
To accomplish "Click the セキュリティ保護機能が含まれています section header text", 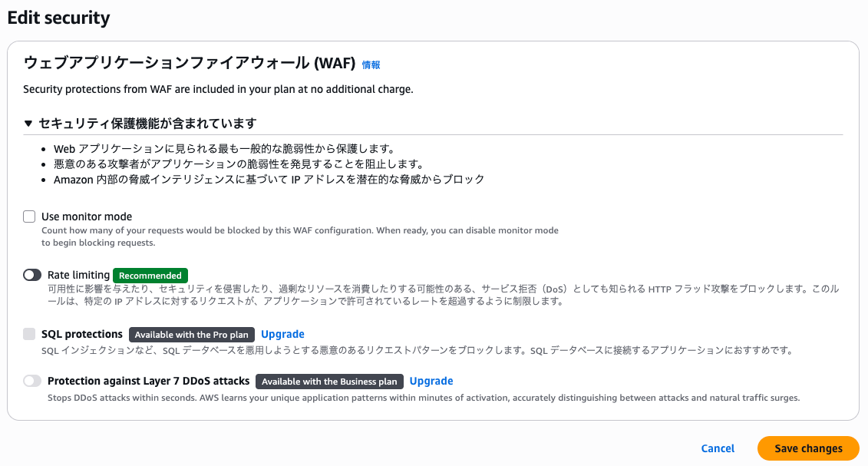I will click(x=147, y=124).
